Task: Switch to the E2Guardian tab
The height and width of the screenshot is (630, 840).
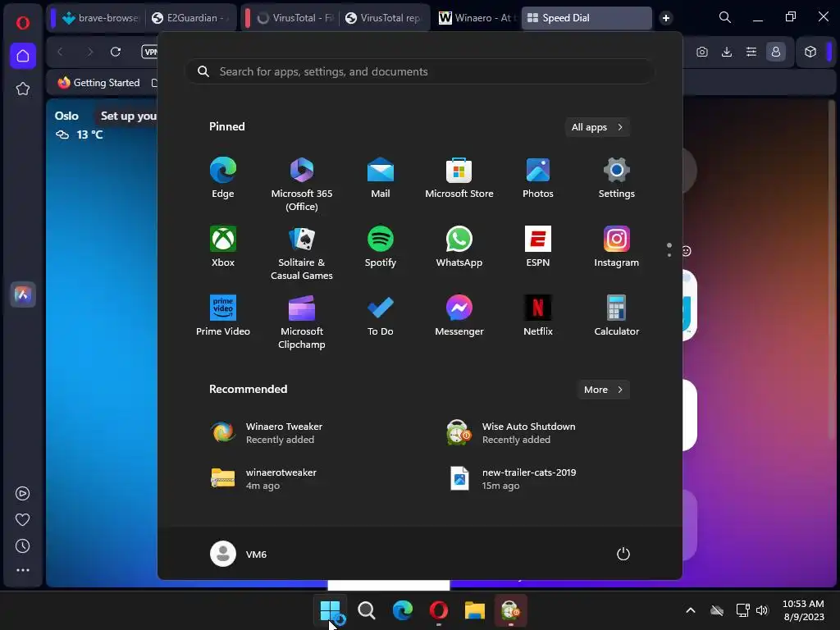Action: 189,18
